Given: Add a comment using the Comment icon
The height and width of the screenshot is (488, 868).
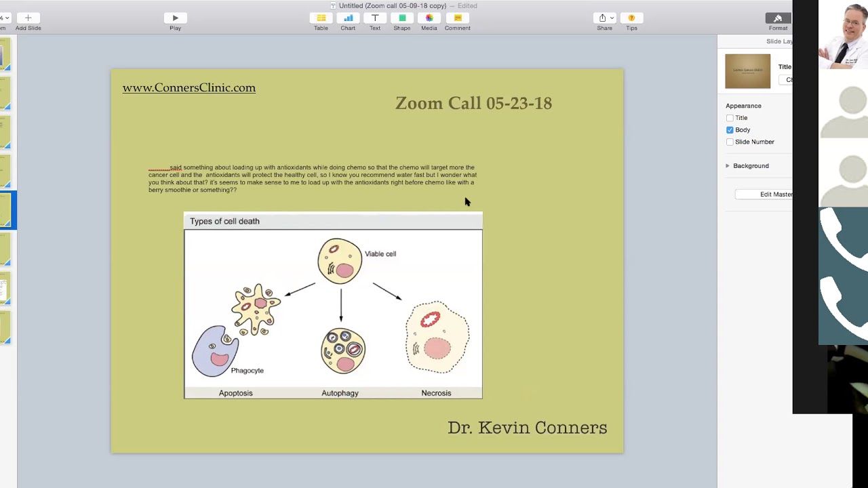Looking at the screenshot, I should click(x=458, y=18).
